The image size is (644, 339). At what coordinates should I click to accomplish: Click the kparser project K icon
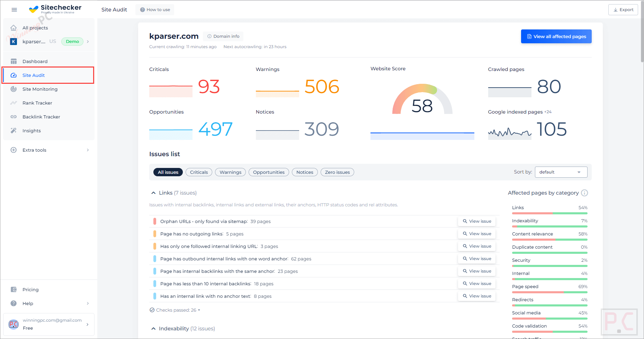point(14,42)
